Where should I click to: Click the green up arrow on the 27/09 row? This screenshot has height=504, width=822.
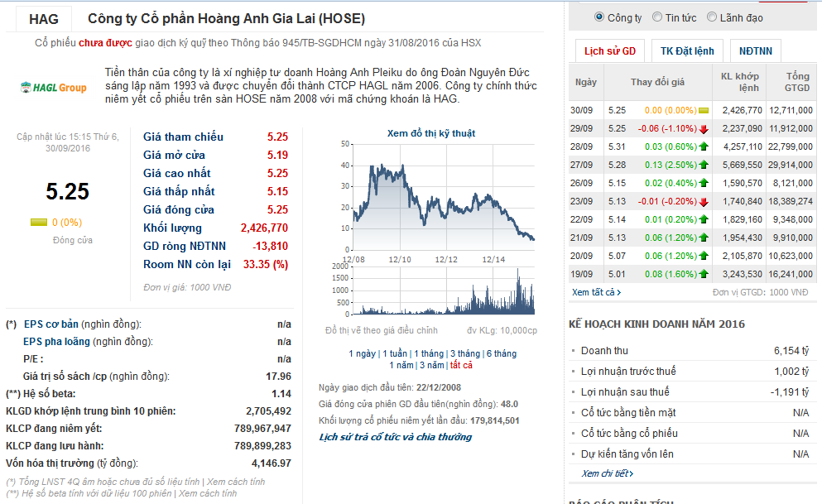click(704, 165)
